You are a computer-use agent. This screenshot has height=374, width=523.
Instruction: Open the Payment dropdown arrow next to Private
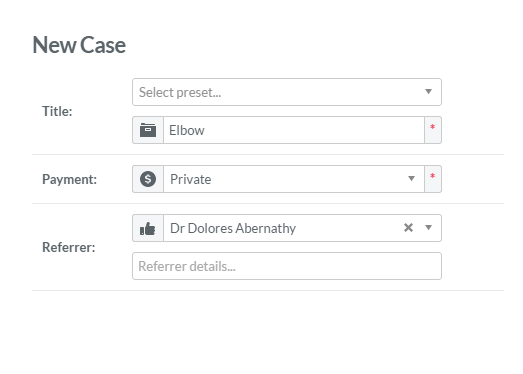412,179
